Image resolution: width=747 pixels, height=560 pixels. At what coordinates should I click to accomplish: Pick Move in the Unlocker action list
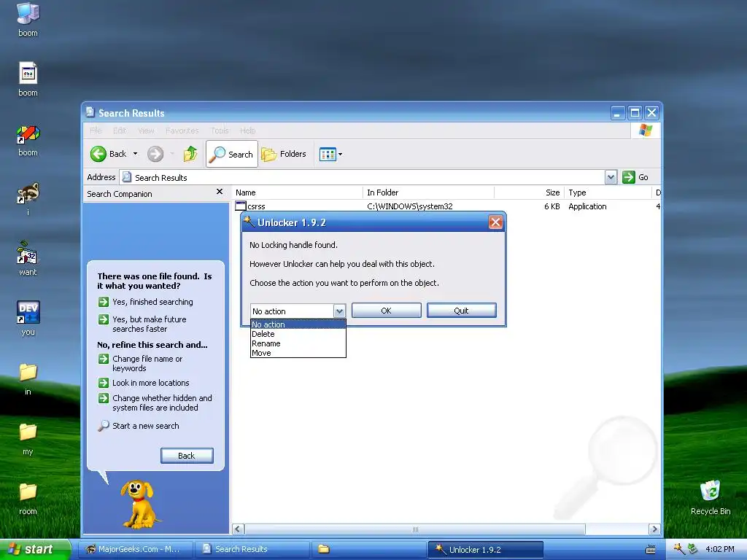coord(298,353)
